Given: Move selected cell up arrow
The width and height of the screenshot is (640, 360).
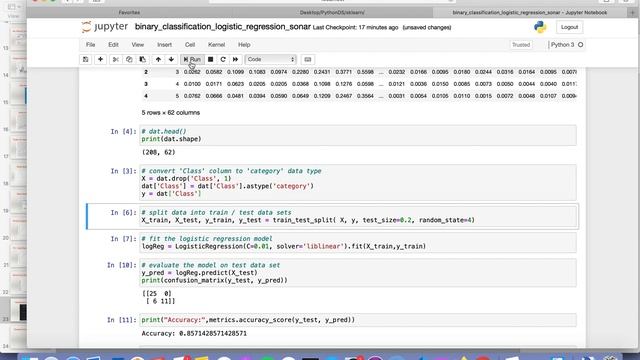Looking at the screenshot, I should pyautogui.click(x=158, y=59).
